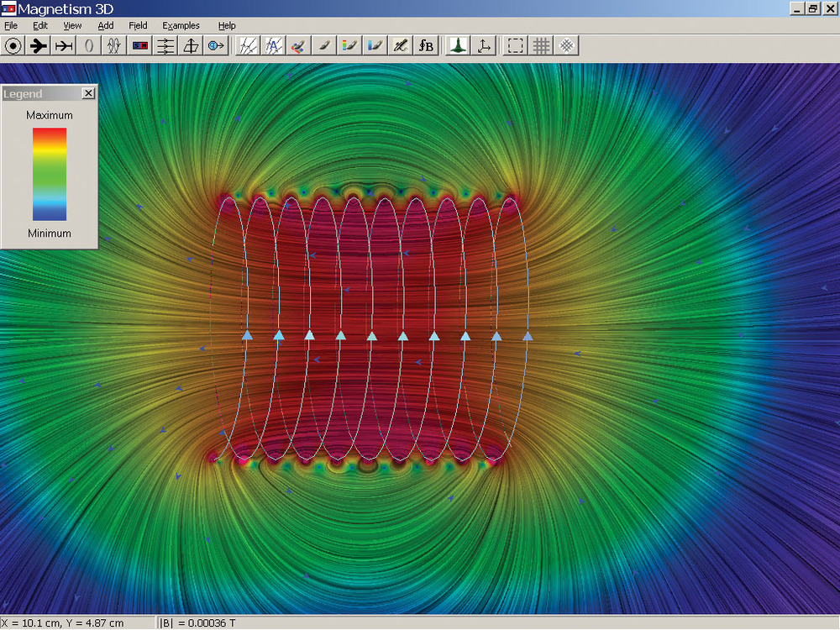The height and width of the screenshot is (630, 840).
Task: Click the parallel field lines icon
Action: click(x=165, y=46)
